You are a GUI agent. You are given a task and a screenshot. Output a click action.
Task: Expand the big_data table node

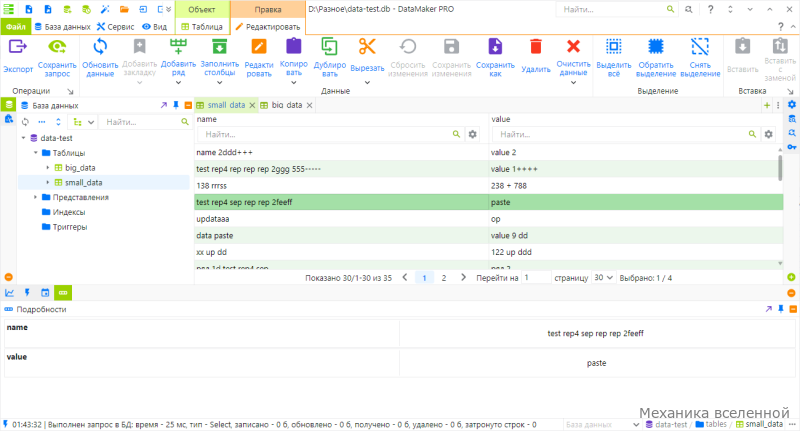(x=48, y=168)
